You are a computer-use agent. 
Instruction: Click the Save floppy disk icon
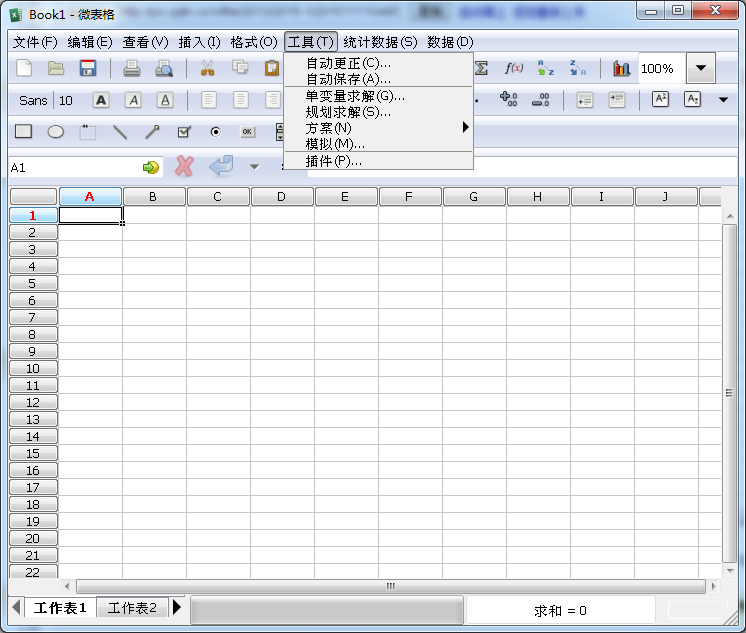click(88, 68)
